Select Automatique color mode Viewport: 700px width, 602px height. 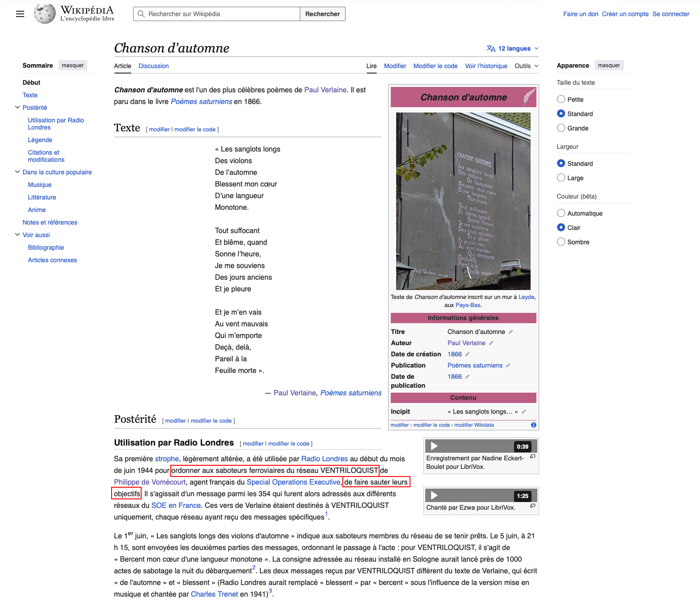click(x=561, y=213)
